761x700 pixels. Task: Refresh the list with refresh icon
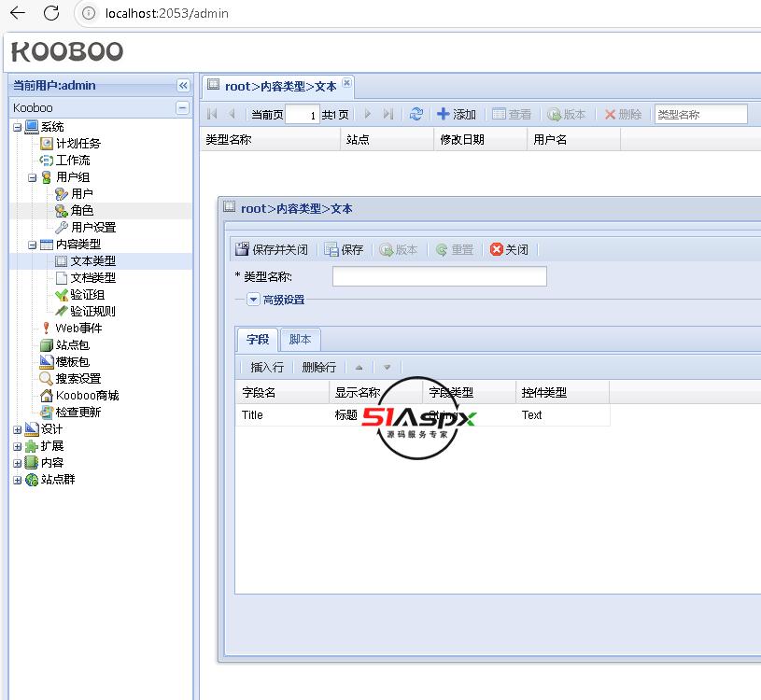(416, 114)
